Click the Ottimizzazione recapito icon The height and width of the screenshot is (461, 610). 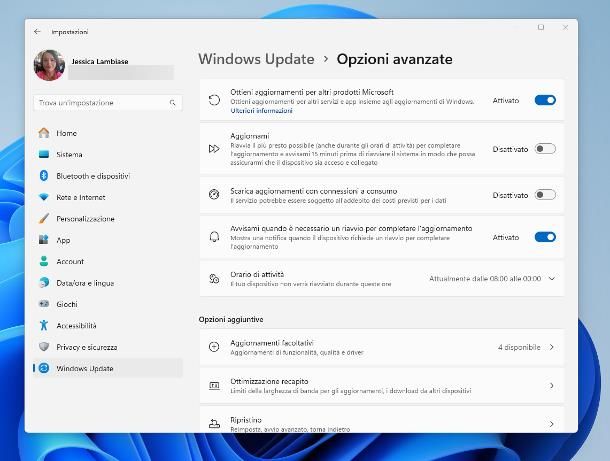[214, 386]
